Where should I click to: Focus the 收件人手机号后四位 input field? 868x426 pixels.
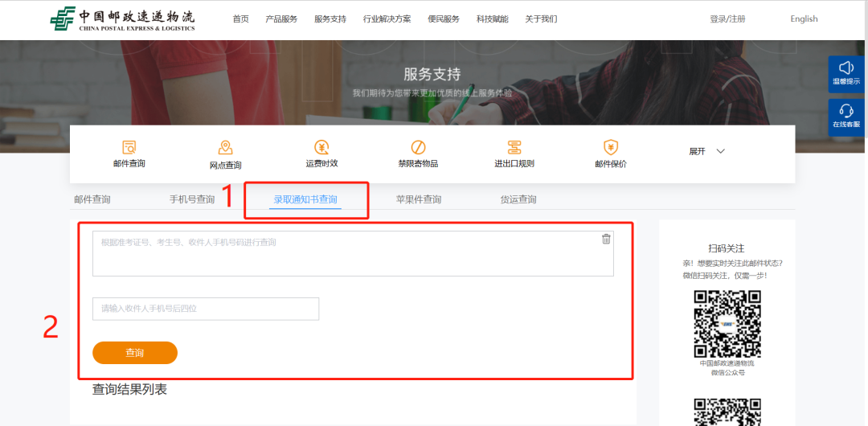(206, 309)
